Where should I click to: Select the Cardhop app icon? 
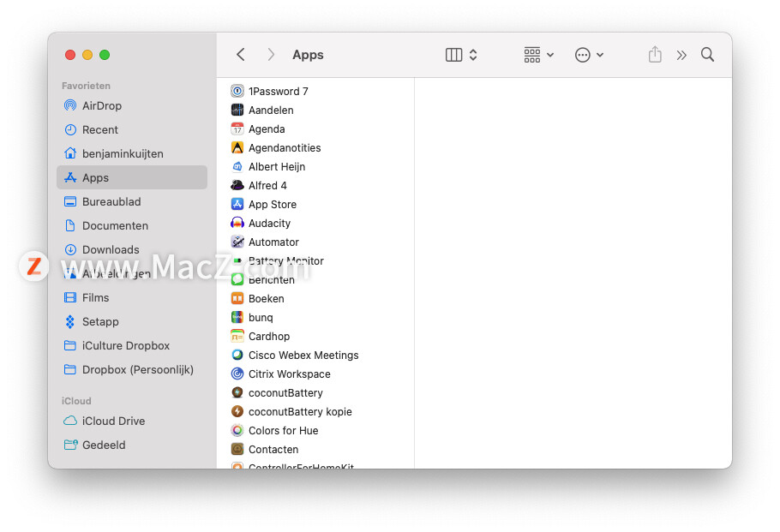coord(237,336)
